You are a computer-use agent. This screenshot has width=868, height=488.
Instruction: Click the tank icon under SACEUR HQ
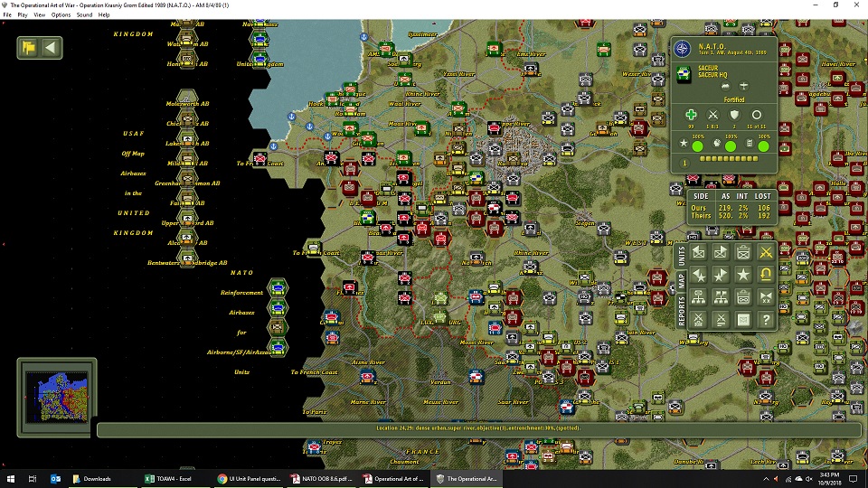click(x=725, y=87)
